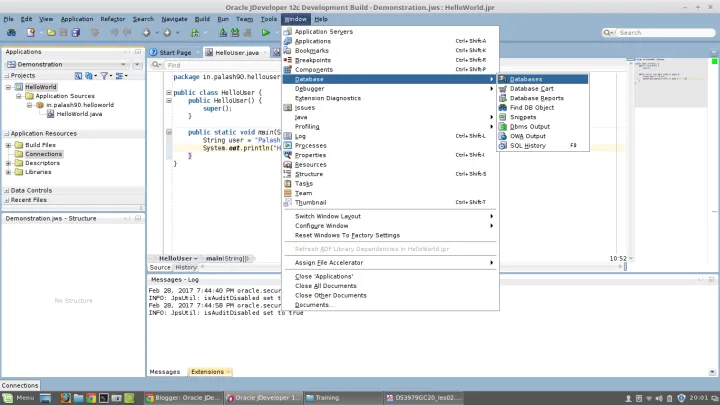This screenshot has width=720, height=405.
Task: Open the Help menu
Action: pos(320,19)
